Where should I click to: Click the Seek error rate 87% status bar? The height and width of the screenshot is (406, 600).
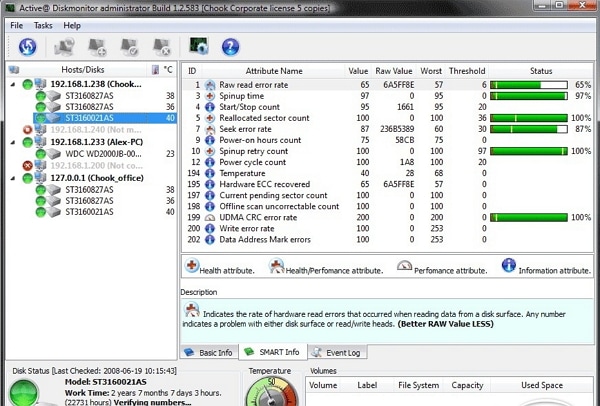(529, 129)
